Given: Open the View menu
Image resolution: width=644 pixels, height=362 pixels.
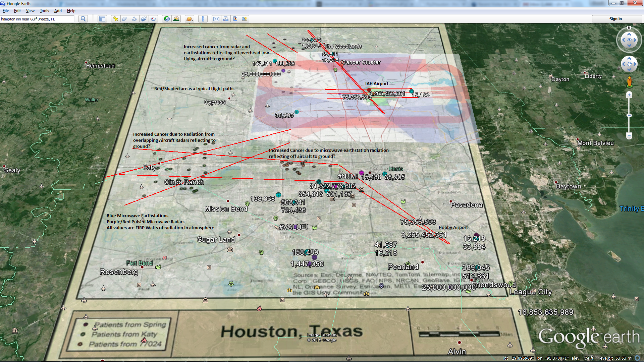Looking at the screenshot, I should coord(30,11).
